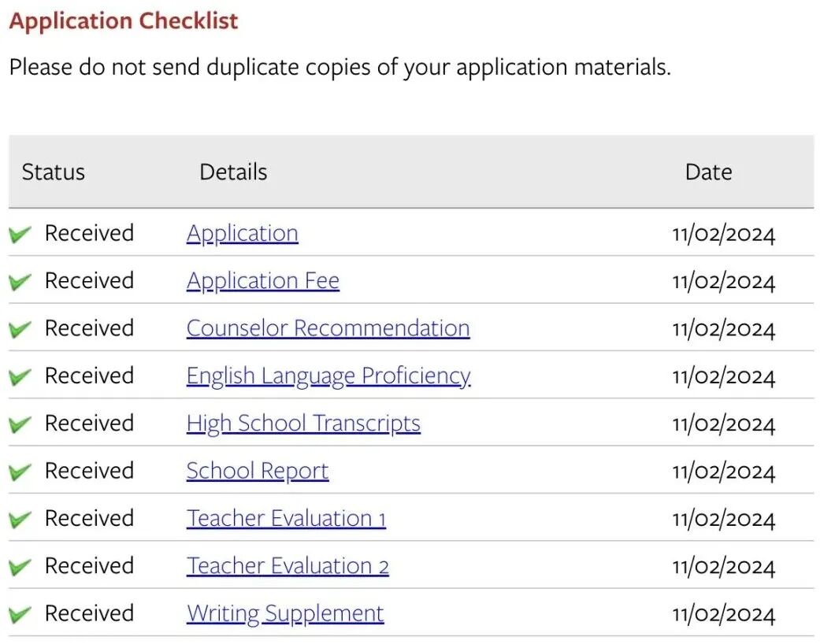Click the Date column header
Screen dimensions: 820x644
708,172
